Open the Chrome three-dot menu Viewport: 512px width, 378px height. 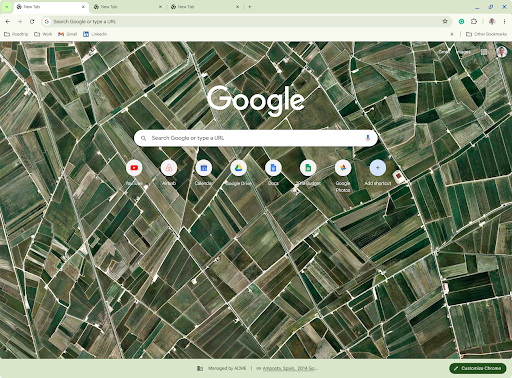click(504, 21)
